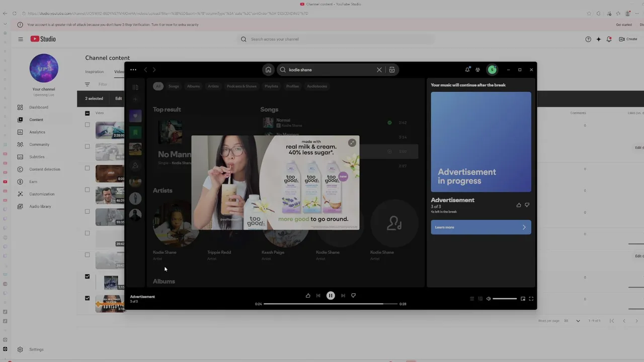Toggle select-all checkbox in Studio video table
The height and width of the screenshot is (362, 644).
(87, 113)
